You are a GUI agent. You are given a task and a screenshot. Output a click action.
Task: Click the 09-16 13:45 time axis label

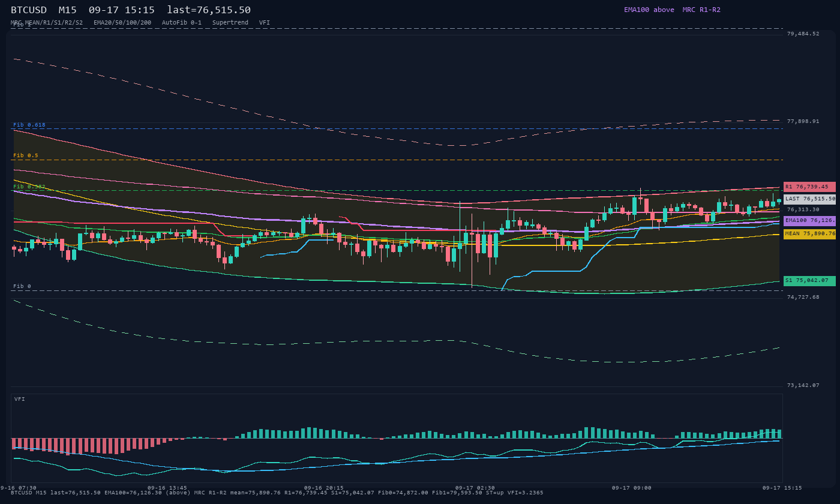167,488
